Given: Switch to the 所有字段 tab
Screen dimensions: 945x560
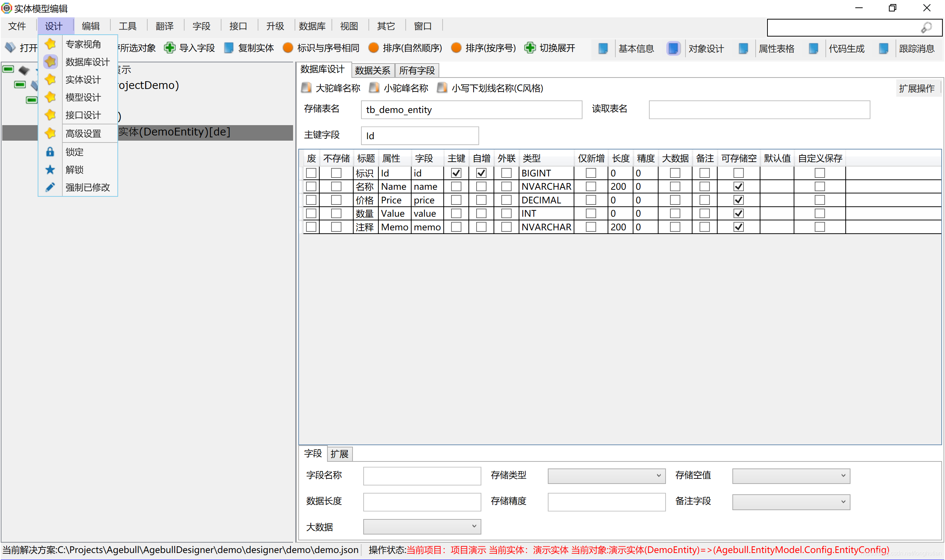Looking at the screenshot, I should coord(417,70).
